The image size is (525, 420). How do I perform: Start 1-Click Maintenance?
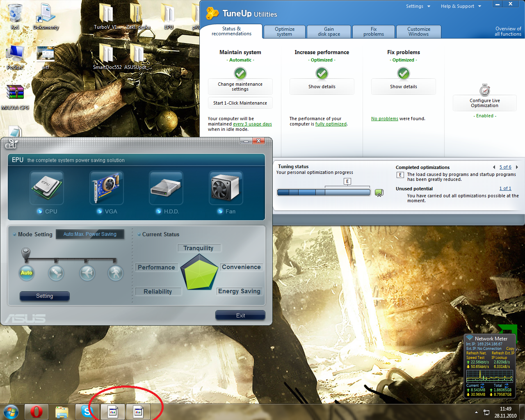(x=240, y=103)
